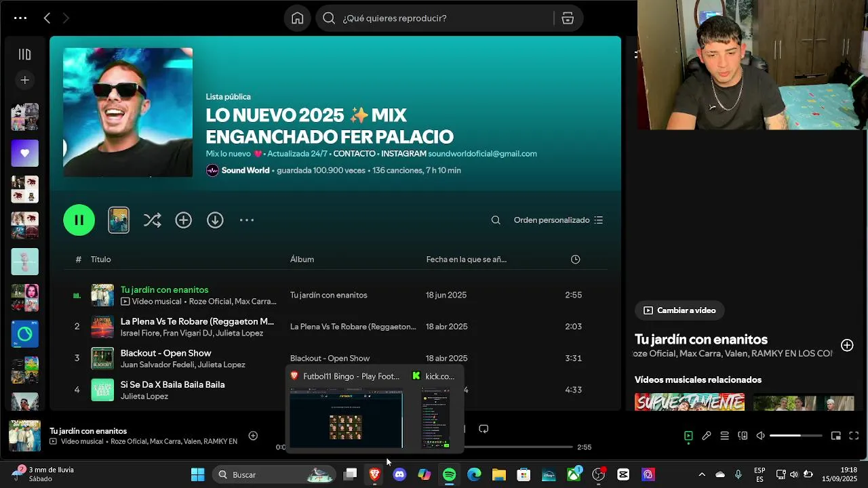This screenshot has height=488, width=868.
Task: Open the browse icon in search bar
Action: coord(568,18)
